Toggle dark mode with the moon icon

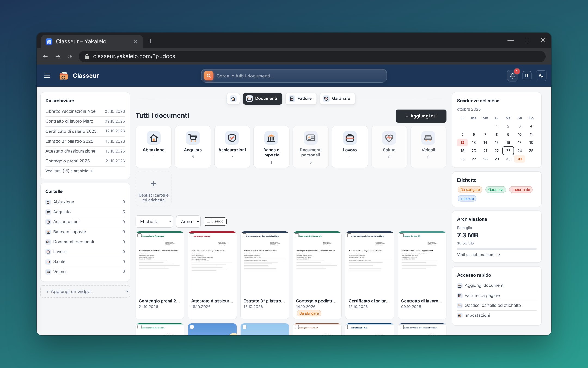541,76
